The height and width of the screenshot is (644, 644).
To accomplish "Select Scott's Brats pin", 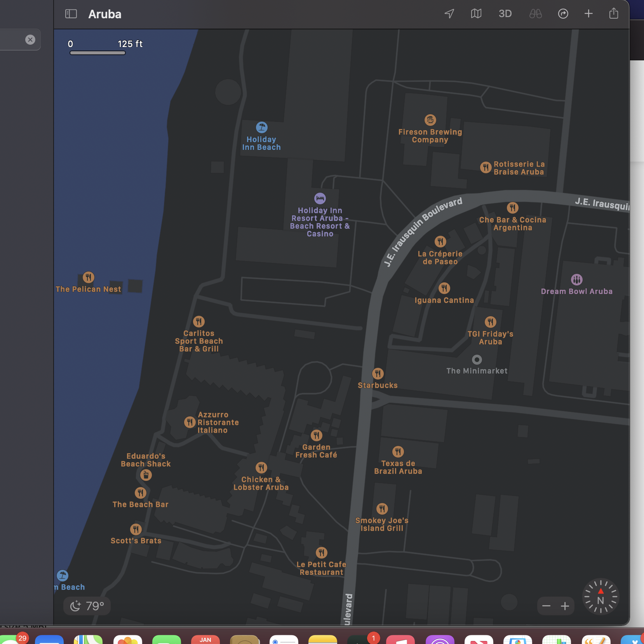I will pos(136,529).
